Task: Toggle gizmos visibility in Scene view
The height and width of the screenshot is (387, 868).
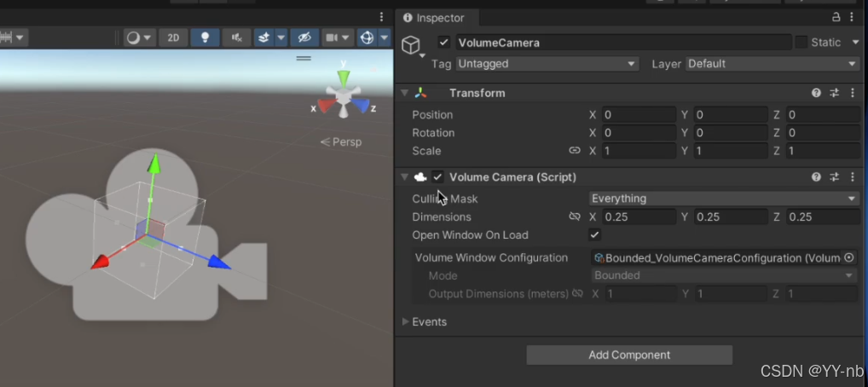Action: [367, 38]
